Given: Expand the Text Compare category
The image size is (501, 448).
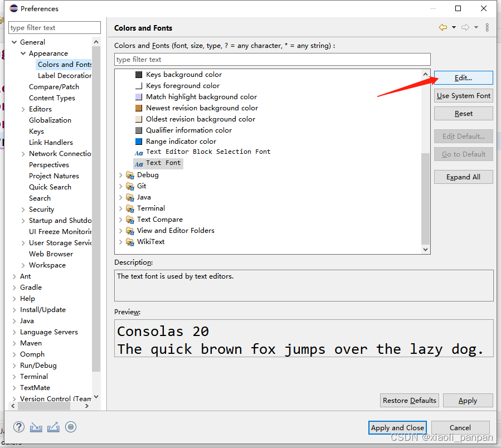Looking at the screenshot, I should coord(120,220).
